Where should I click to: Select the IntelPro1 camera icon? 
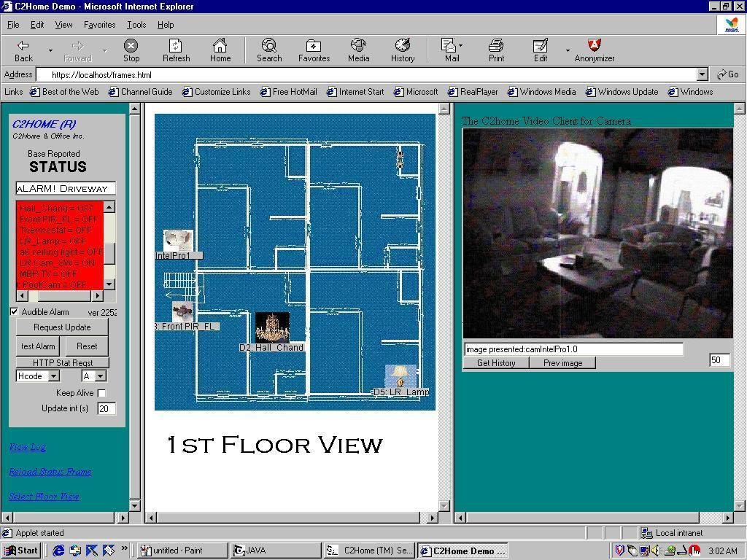(x=177, y=241)
